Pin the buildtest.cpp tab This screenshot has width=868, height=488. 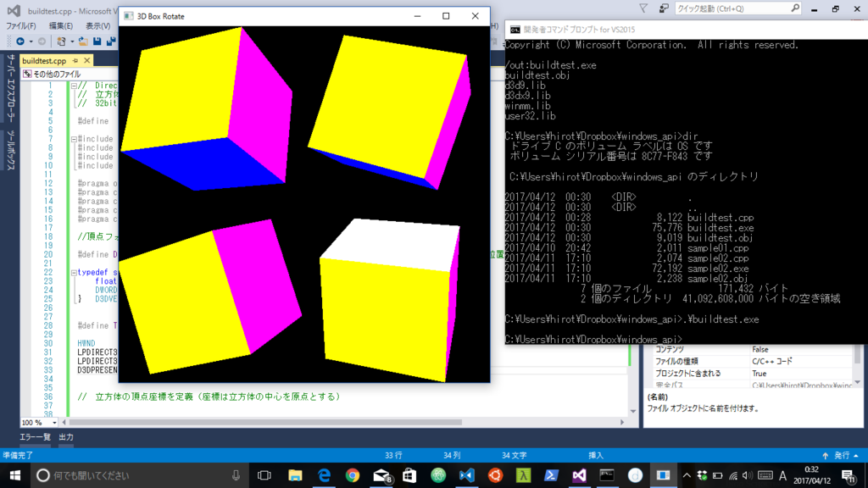point(75,60)
